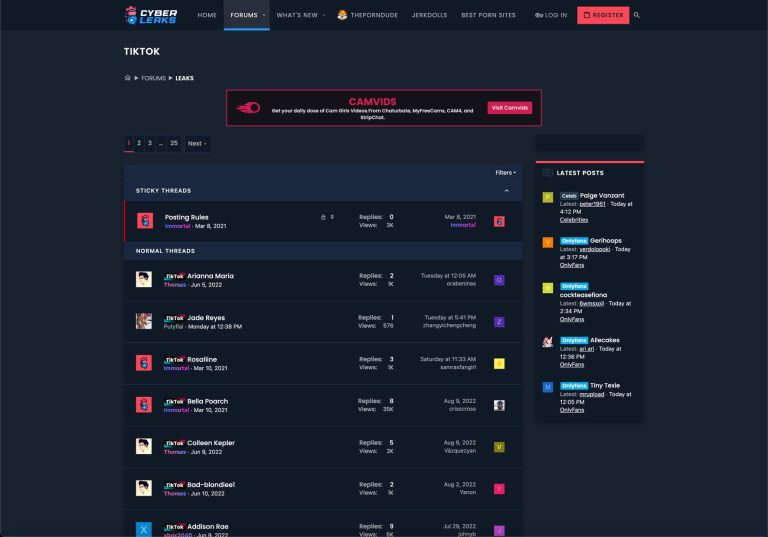Click the olive V avatar for Vazquezyan
Screen dimensions: 768x537
point(499,447)
